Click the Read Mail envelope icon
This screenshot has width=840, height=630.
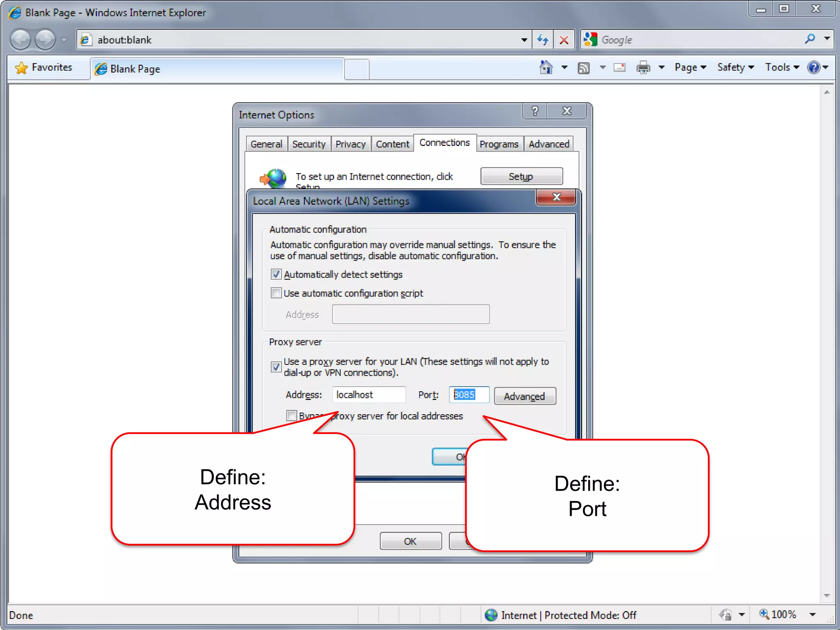pyautogui.click(x=619, y=68)
